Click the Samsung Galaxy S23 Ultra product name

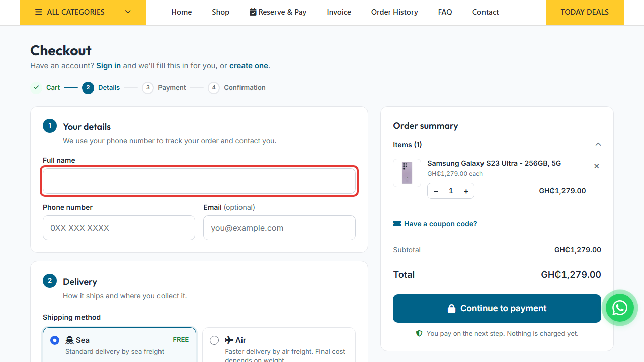coord(494,163)
